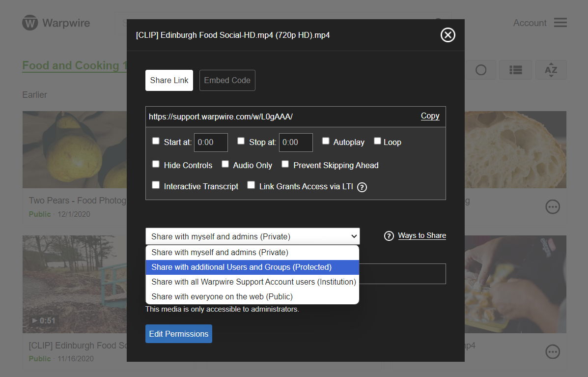Switch to the Share Link tab

coord(169,80)
